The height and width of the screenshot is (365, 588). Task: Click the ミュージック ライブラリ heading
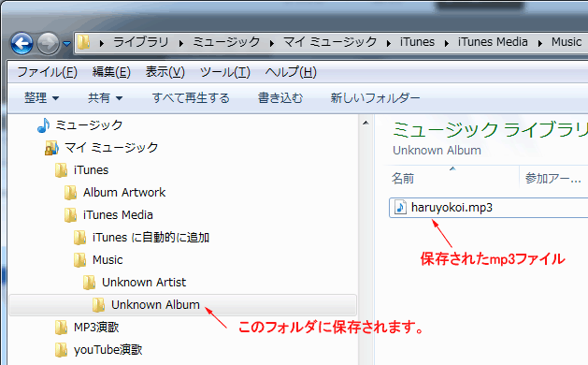tap(490, 129)
